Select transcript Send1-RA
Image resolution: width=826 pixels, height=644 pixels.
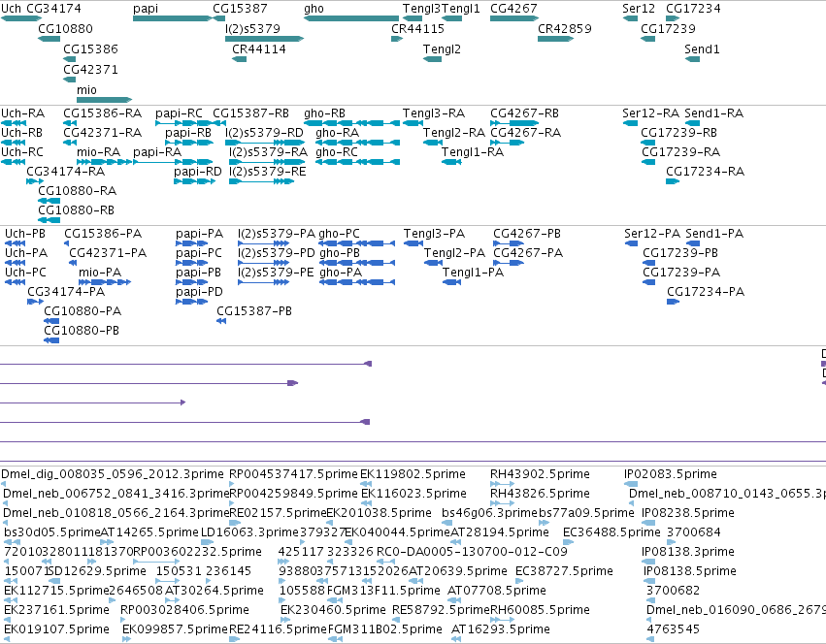(713, 113)
